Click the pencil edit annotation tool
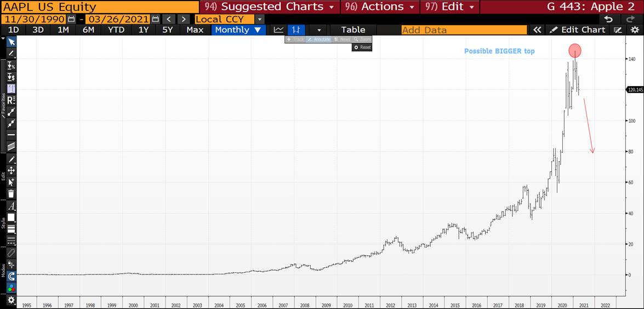The image size is (644, 309). [x=11, y=159]
